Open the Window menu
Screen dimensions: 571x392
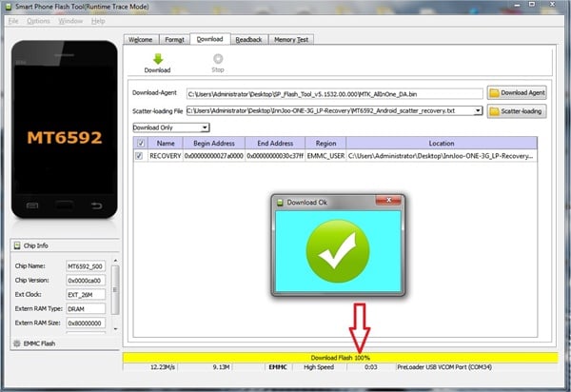tap(70, 21)
